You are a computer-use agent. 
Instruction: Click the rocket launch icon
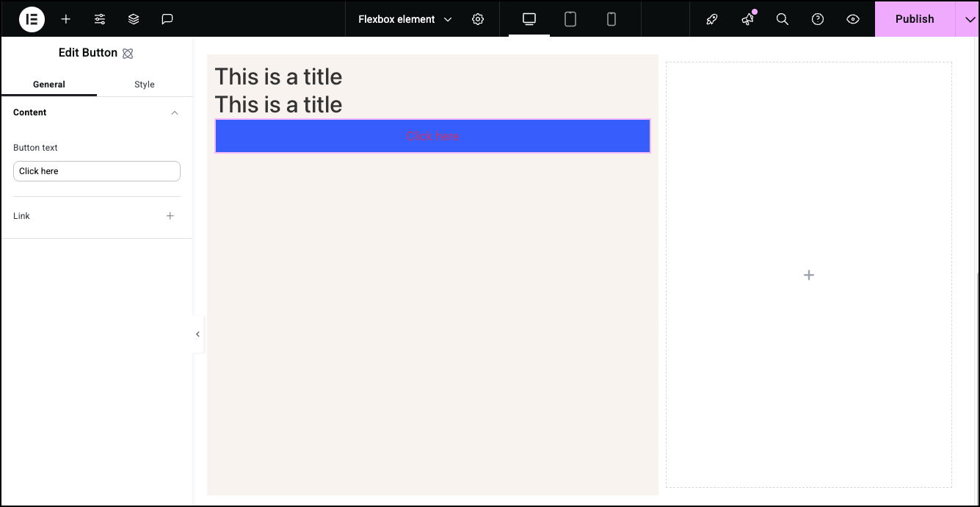(712, 19)
